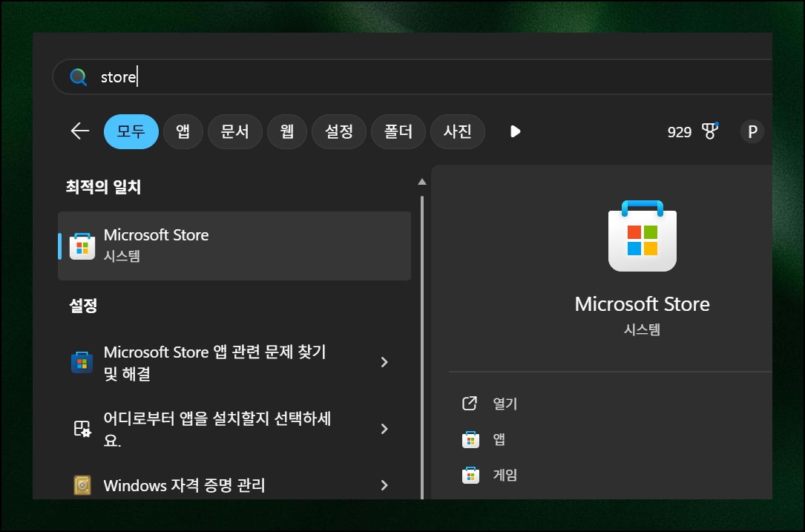Choose the 사진 filter tab
The height and width of the screenshot is (532, 805).
point(458,131)
